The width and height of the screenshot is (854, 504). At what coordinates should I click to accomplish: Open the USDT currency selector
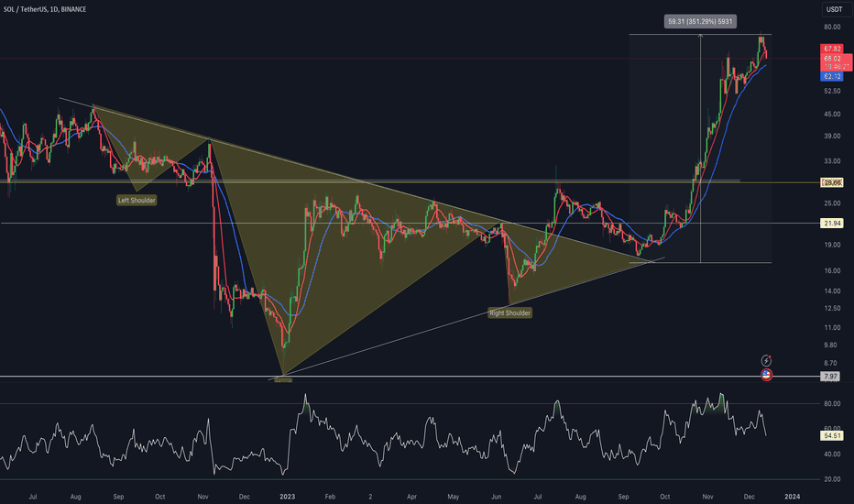835,9
